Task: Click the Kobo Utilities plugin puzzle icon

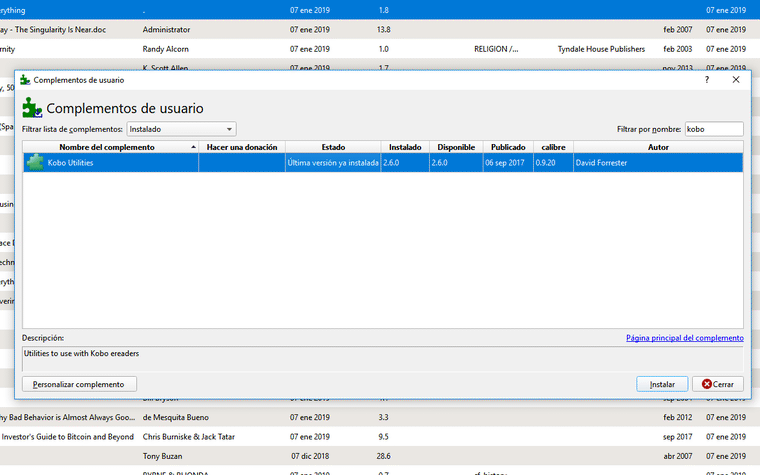Action: pos(35,162)
